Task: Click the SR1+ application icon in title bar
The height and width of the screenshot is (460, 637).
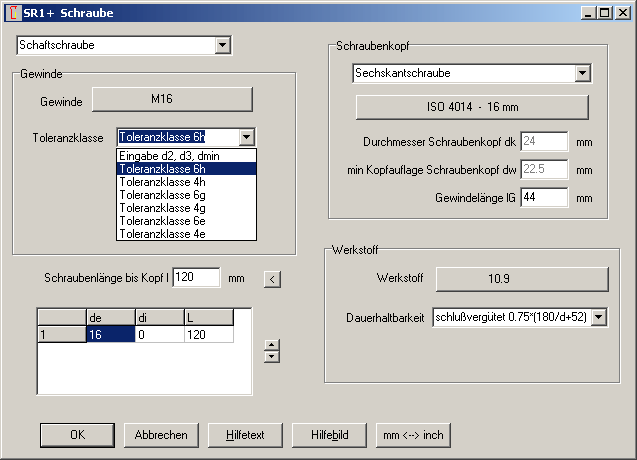Action: point(12,13)
